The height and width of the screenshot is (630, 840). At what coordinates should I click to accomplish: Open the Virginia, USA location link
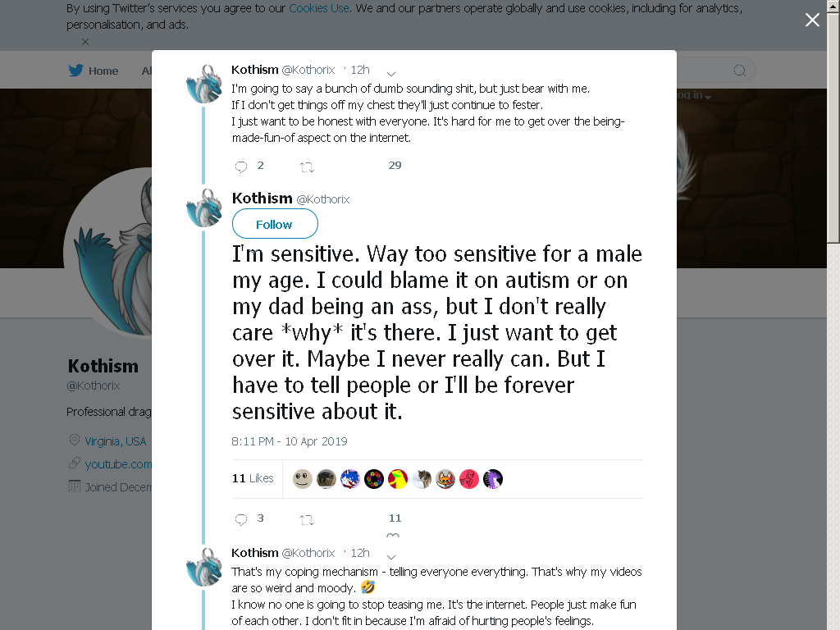point(115,441)
